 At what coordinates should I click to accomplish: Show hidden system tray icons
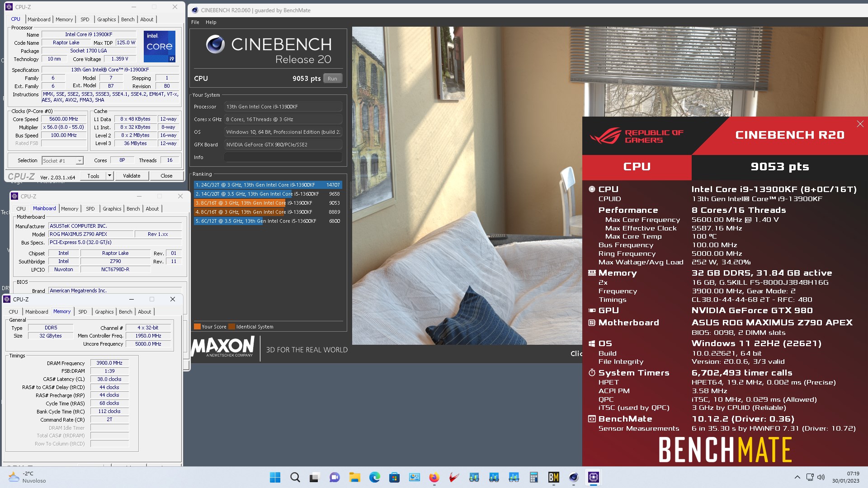tap(797, 477)
